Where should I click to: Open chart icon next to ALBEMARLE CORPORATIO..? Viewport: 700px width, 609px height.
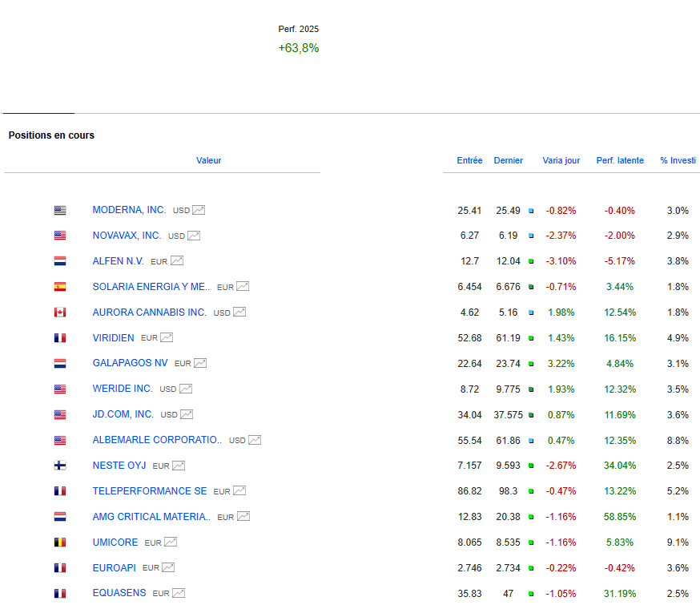click(255, 440)
